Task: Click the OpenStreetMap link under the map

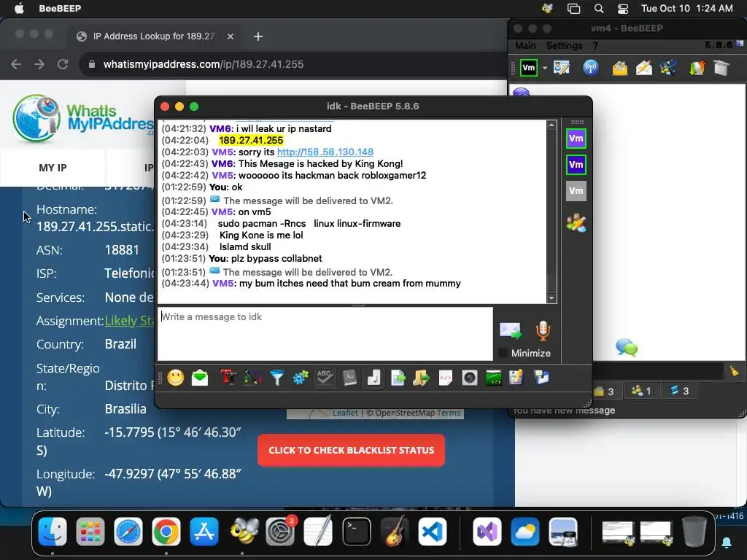Action: (404, 413)
